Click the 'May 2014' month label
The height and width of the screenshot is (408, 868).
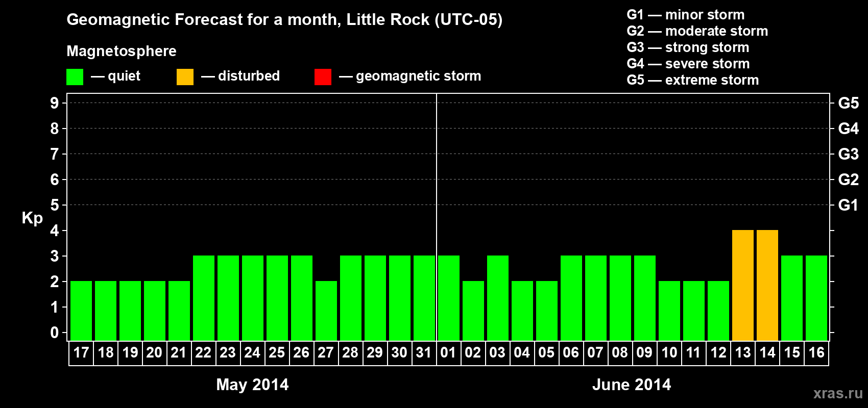[252, 385]
